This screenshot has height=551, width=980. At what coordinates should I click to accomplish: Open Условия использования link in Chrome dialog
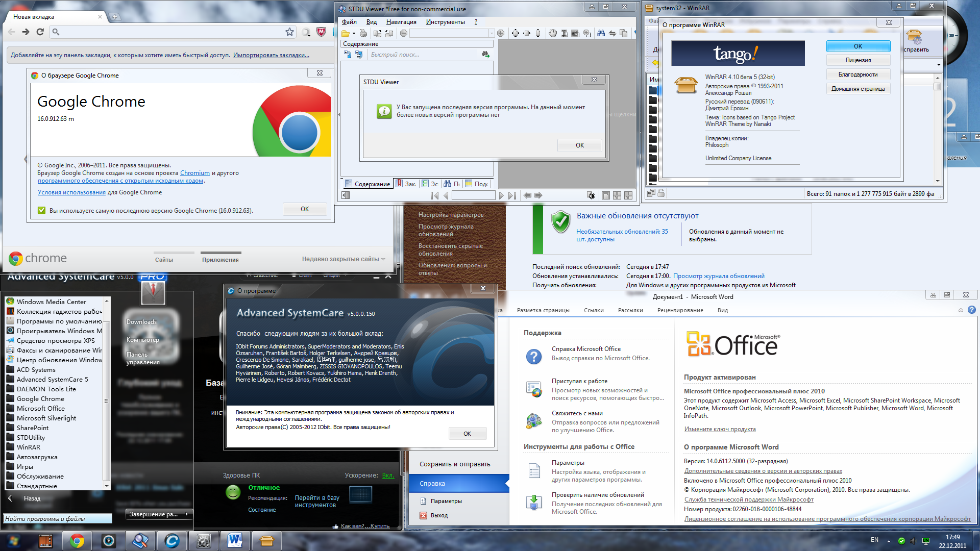(71, 192)
